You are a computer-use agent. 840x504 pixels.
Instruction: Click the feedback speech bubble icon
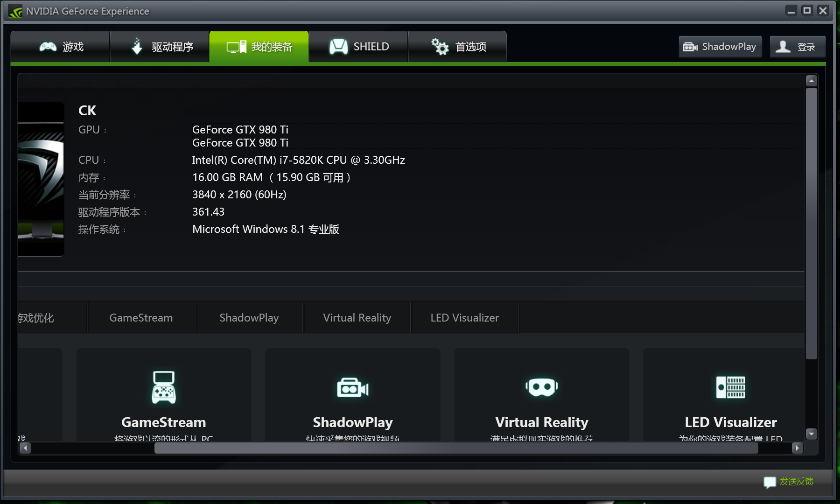[770, 482]
